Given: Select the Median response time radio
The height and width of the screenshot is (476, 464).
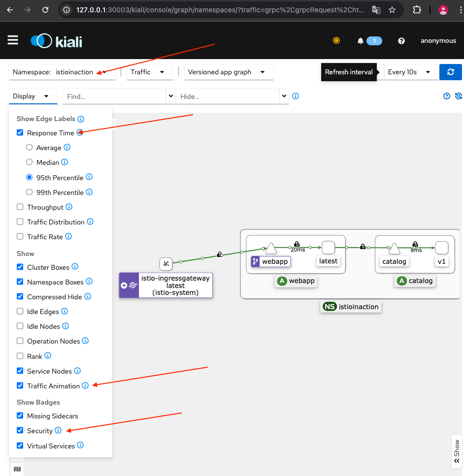Looking at the screenshot, I should coord(29,162).
